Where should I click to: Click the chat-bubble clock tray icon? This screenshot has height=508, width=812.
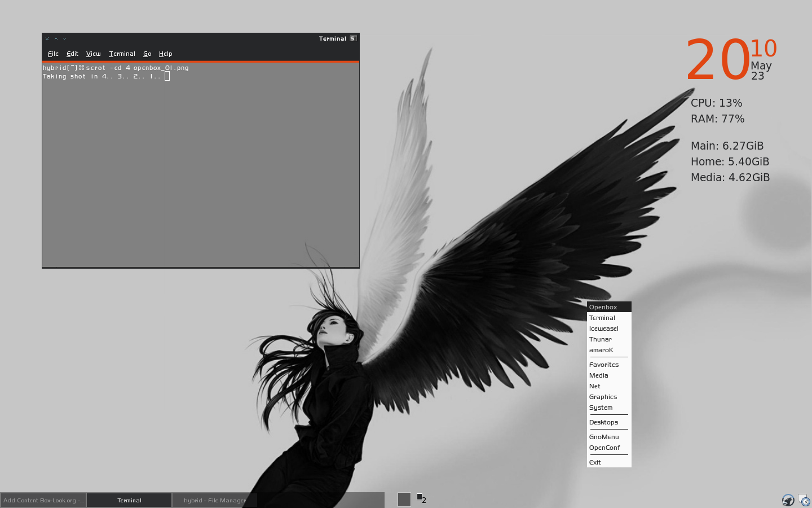(804, 500)
